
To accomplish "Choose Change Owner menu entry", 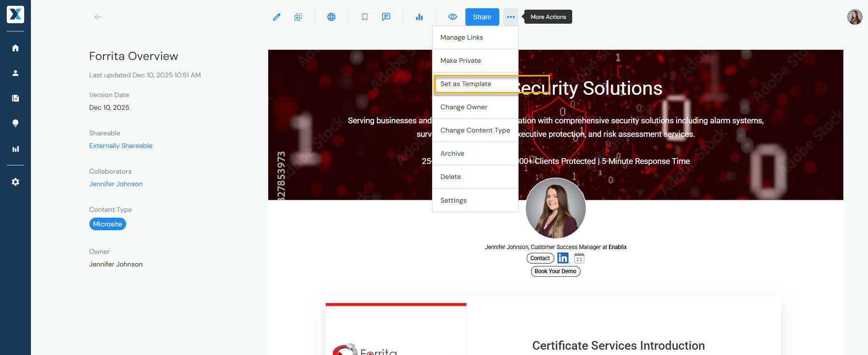I will pos(475,107).
